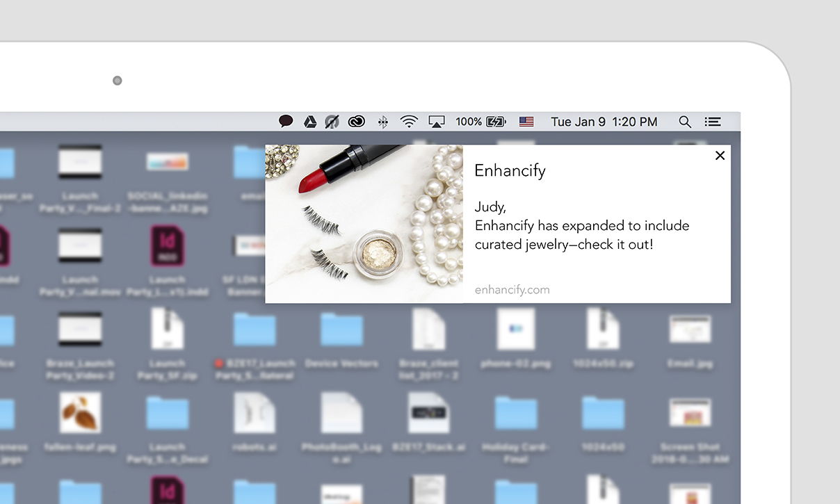Click the Bluetooth status icon
The width and height of the screenshot is (840, 504).
click(382, 122)
